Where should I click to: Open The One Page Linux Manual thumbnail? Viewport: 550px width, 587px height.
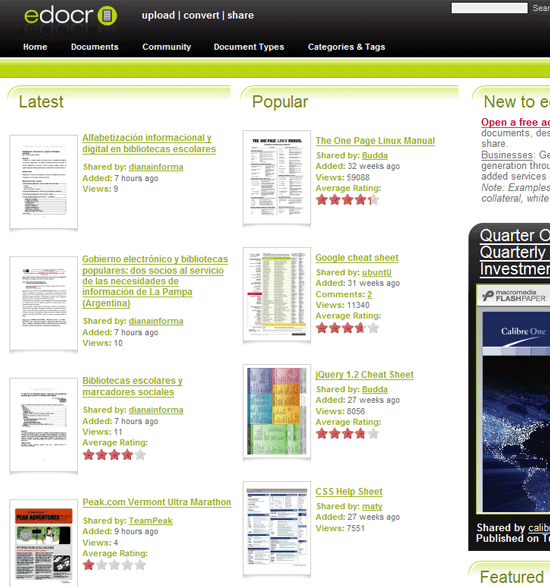click(277, 177)
